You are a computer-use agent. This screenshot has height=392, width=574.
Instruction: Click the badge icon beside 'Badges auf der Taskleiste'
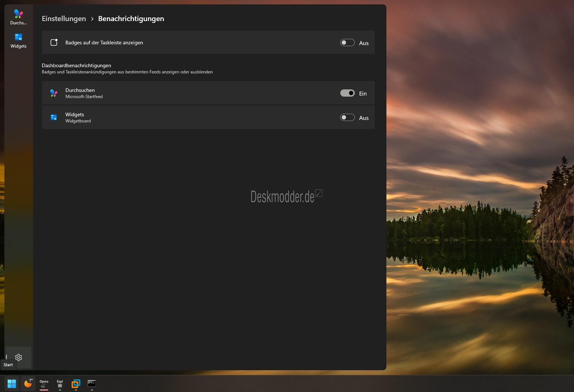tap(54, 43)
